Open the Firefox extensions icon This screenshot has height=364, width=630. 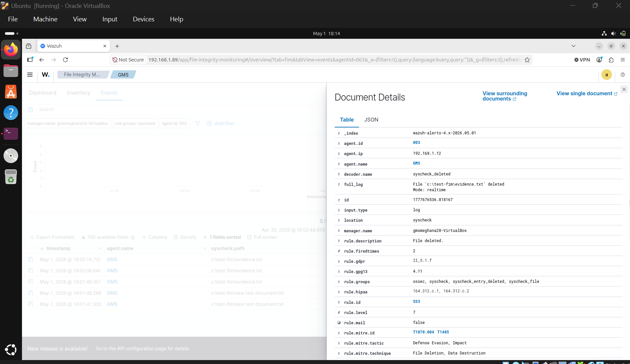pyautogui.click(x=611, y=60)
